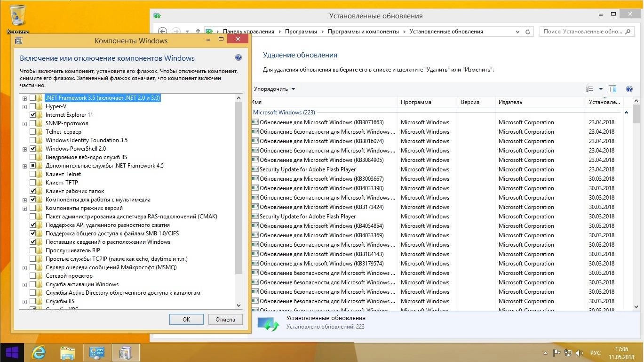This screenshot has width=644, height=362.
Task: Open the РУС language indicator
Action: point(596,353)
